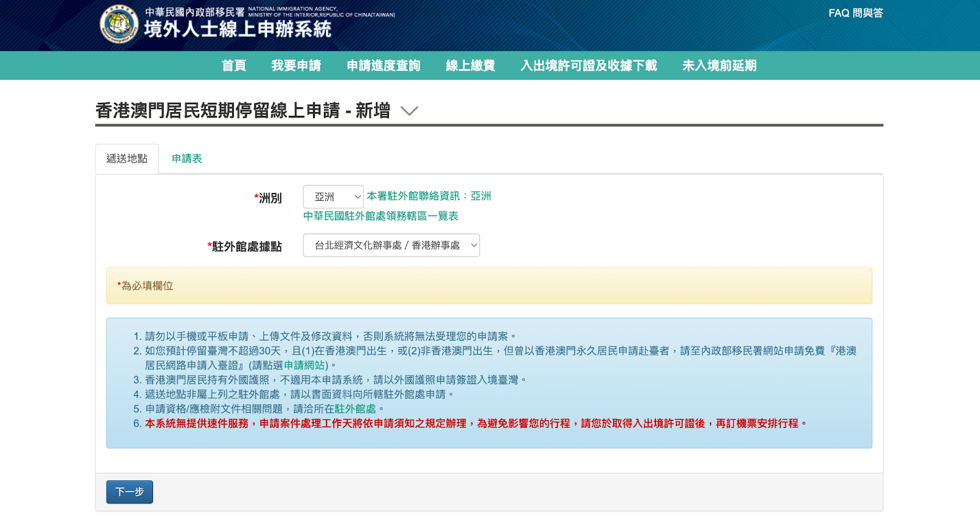
Task: Switch to the 遞送地點 tab
Action: pos(127,159)
